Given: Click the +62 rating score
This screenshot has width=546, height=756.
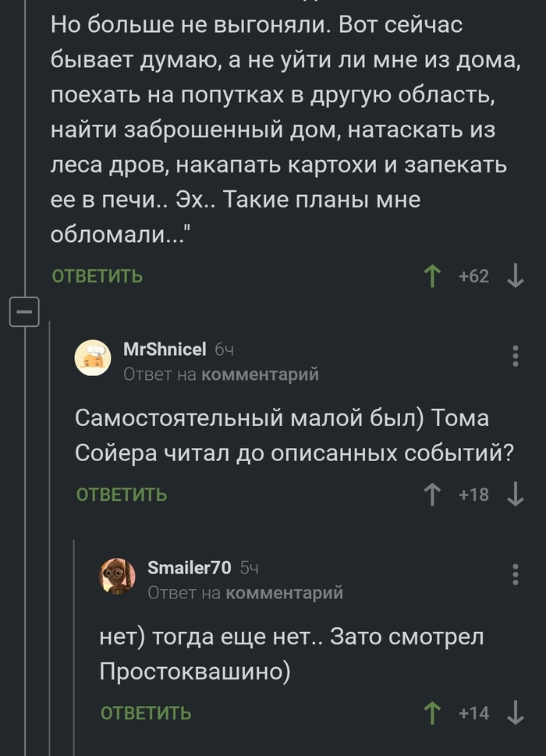Looking at the screenshot, I should [474, 276].
